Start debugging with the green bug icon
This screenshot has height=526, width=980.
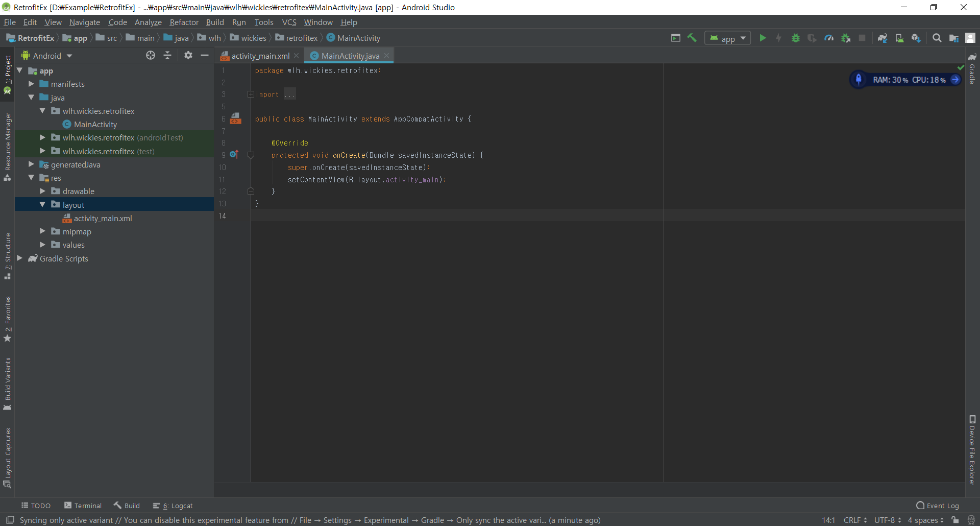tap(796, 38)
